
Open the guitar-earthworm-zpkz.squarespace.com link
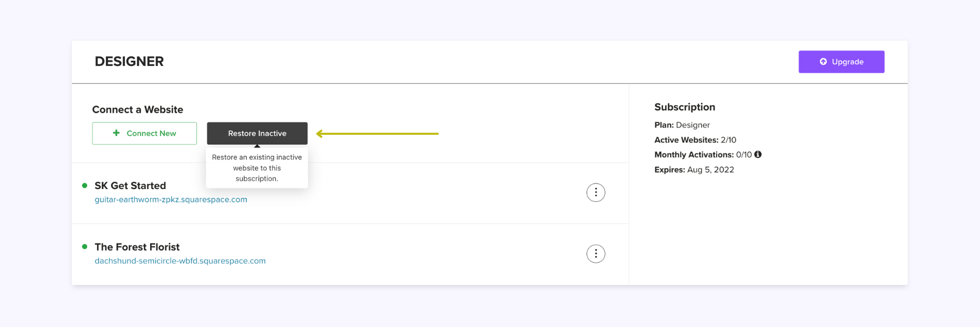tap(170, 199)
